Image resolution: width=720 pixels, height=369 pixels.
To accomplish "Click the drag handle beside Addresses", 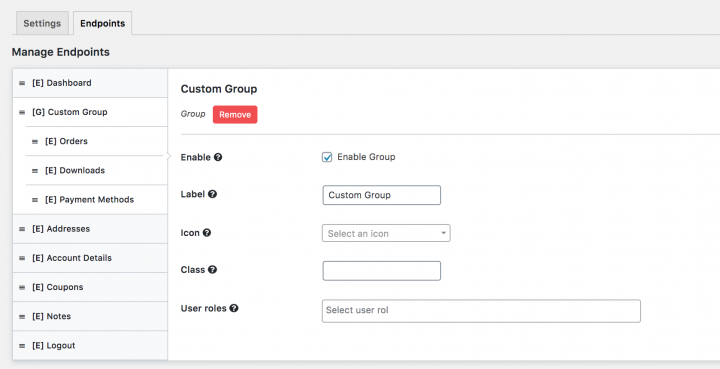I will 22,229.
